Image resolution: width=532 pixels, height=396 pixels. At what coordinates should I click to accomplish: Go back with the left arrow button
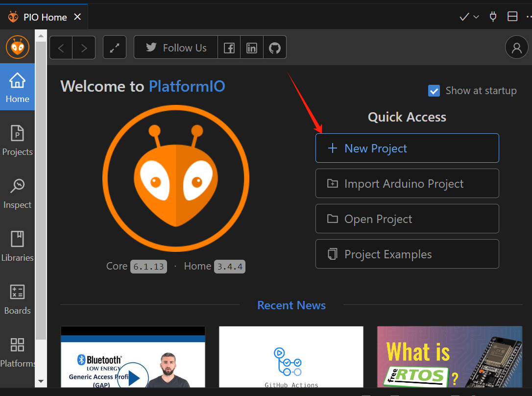point(61,48)
